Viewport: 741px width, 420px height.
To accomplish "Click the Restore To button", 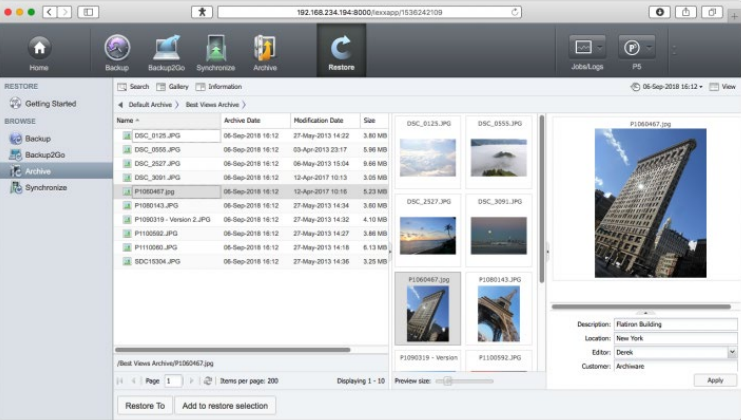I will [144, 405].
